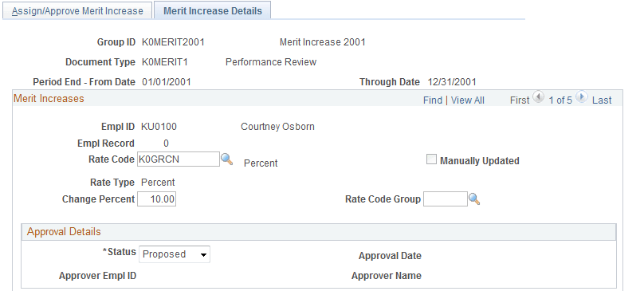The image size is (644, 291).
Task: Edit the Change Percent field value 10.00
Action: coord(156,200)
